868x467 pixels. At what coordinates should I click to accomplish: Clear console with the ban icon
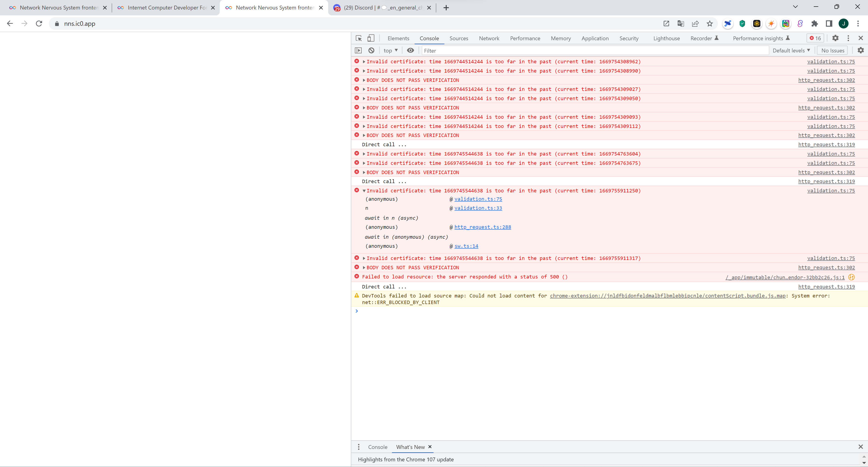(371, 50)
